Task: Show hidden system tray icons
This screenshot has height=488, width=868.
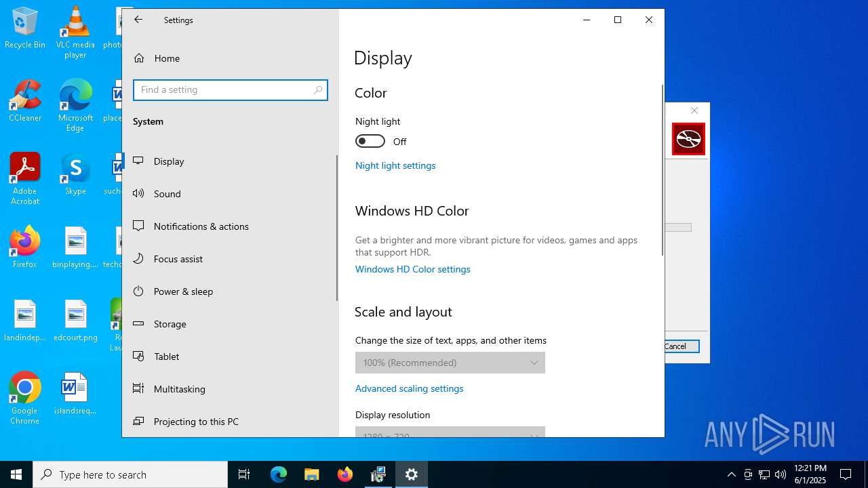Action: coord(732,474)
